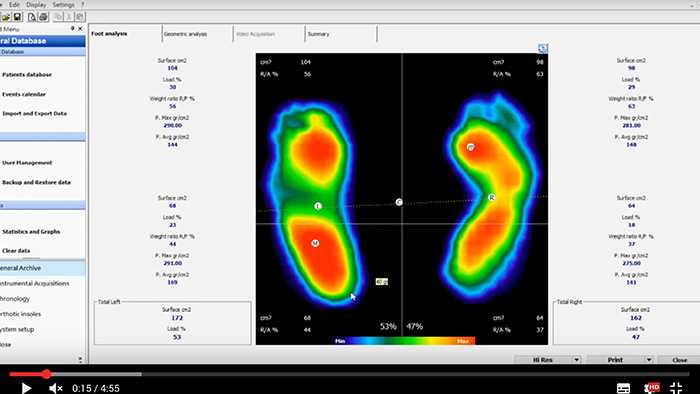
Task: Switch to the Geometric analysis tab
Action: click(185, 34)
